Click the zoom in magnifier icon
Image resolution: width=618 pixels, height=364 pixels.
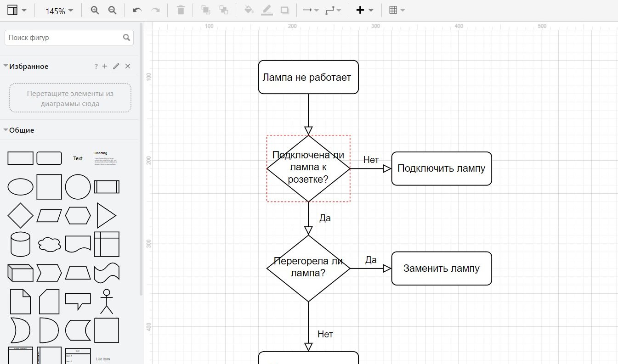click(95, 10)
